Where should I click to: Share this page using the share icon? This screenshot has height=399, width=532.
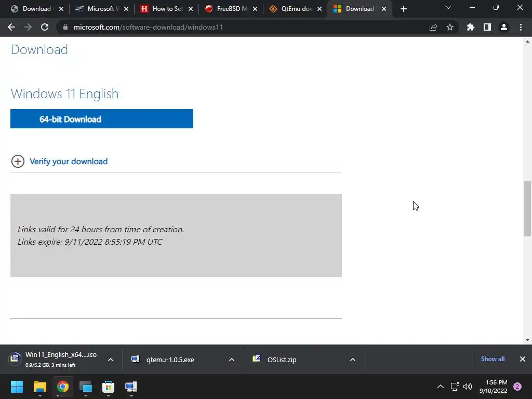tap(433, 27)
